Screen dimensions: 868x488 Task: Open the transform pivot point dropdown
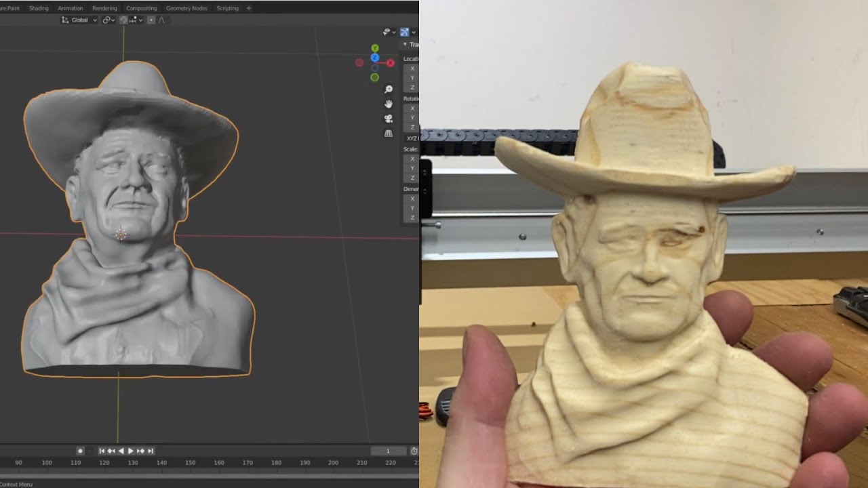tap(108, 20)
